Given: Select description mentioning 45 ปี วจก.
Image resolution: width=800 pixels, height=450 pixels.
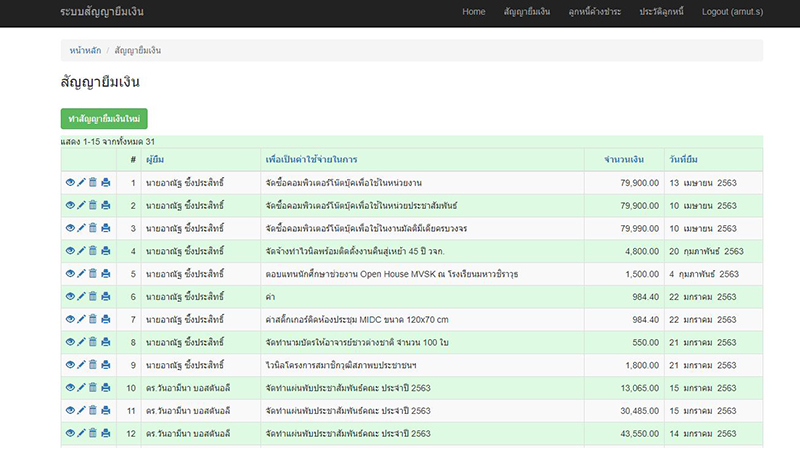Looking at the screenshot, I should pyautogui.click(x=355, y=252).
